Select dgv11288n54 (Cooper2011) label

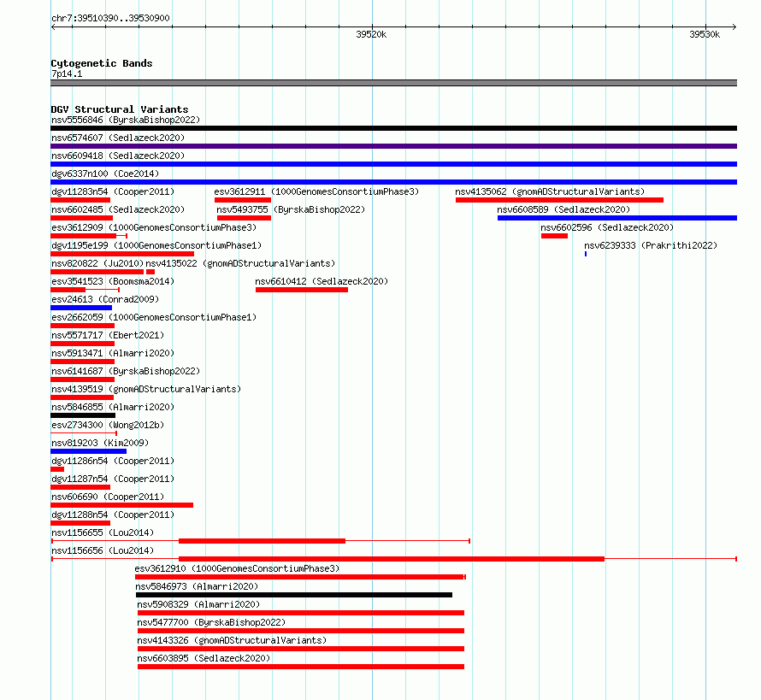(x=113, y=515)
